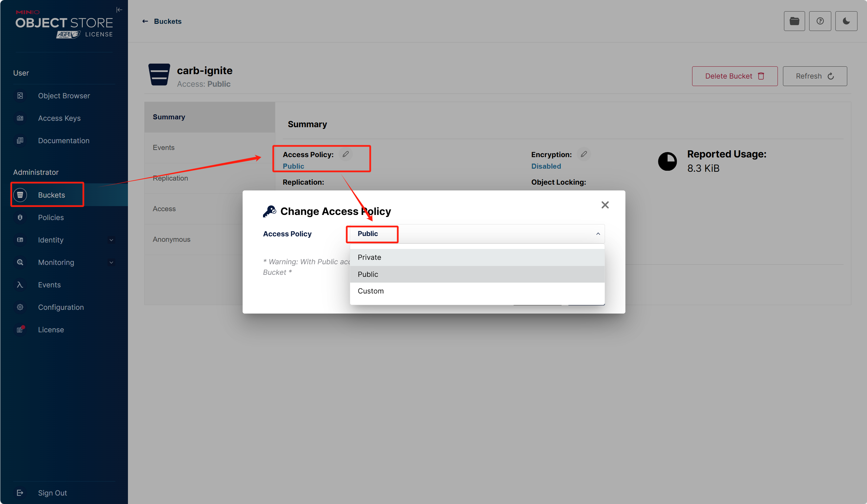Click the folder icon in top bar
867x504 pixels.
click(x=794, y=21)
